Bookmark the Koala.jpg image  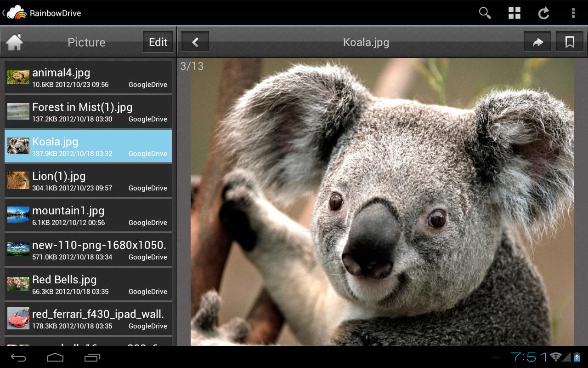tap(570, 42)
